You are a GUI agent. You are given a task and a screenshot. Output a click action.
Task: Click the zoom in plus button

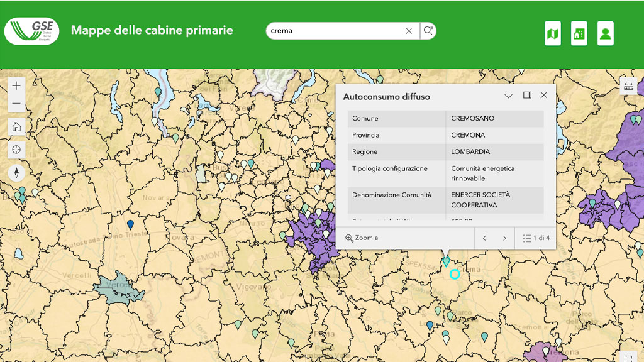point(16,86)
